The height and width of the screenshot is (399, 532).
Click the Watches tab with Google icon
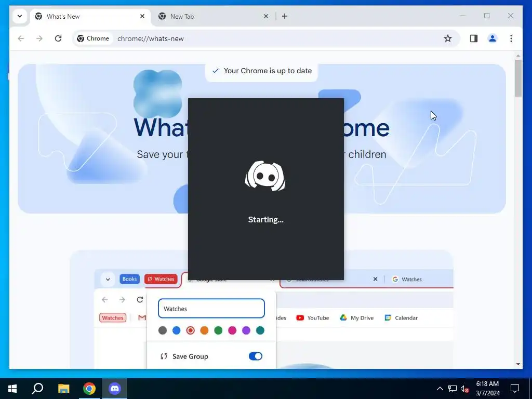[407, 279]
